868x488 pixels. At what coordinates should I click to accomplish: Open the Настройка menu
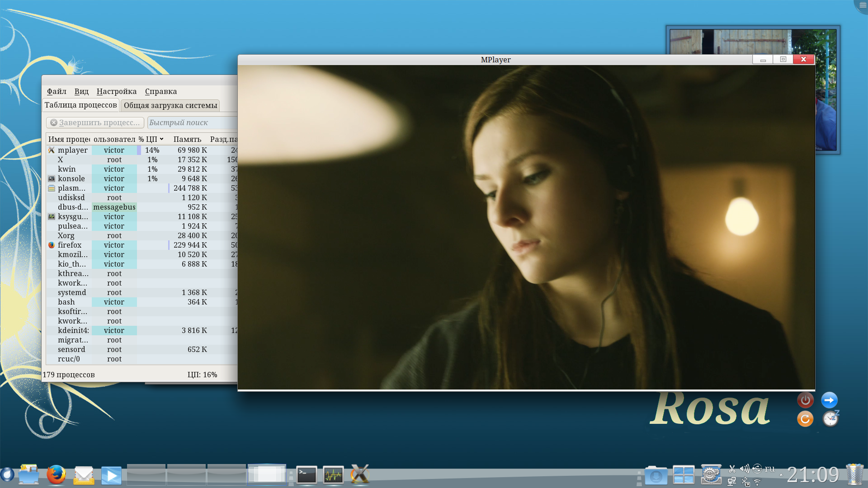click(116, 91)
